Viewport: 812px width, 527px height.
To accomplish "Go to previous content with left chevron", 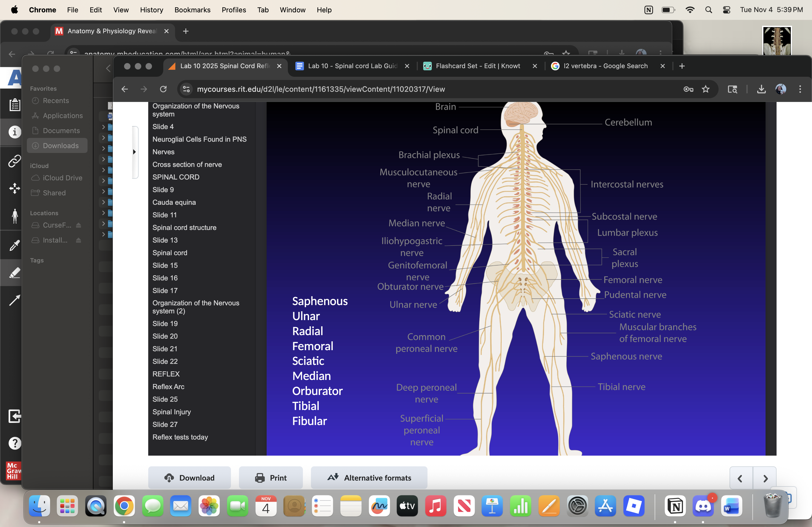I will coord(740,478).
